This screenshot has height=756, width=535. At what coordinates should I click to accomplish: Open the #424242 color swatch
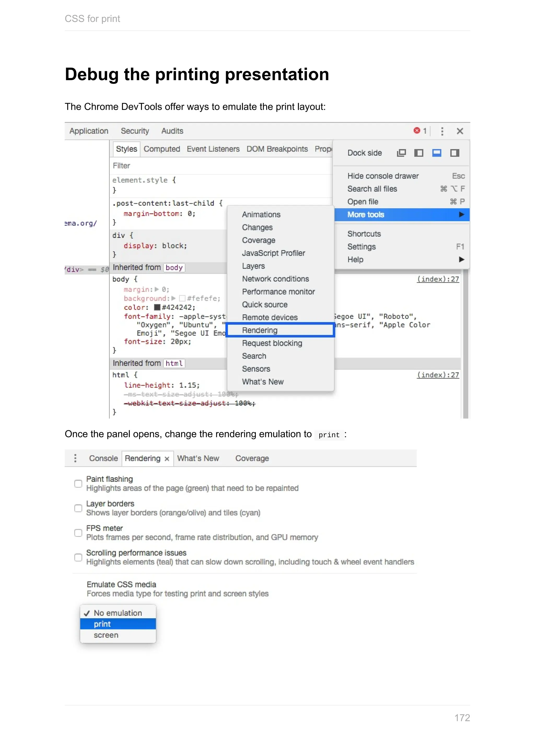[x=157, y=307]
